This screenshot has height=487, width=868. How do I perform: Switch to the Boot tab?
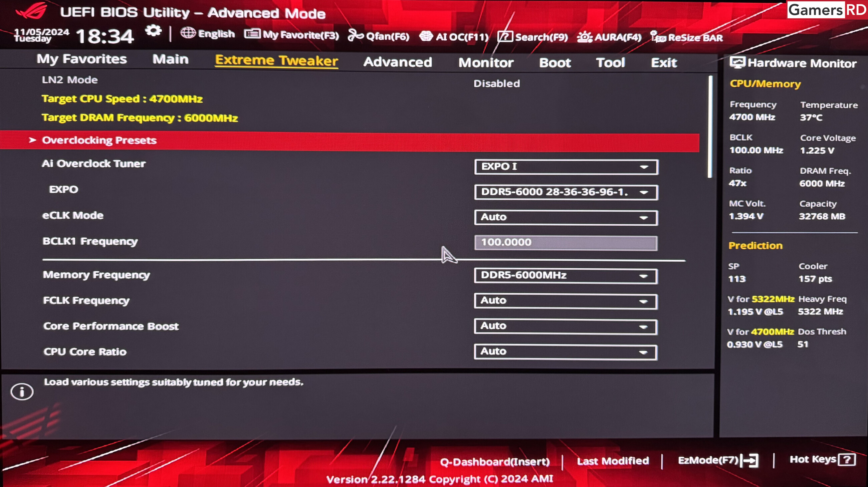pyautogui.click(x=555, y=63)
